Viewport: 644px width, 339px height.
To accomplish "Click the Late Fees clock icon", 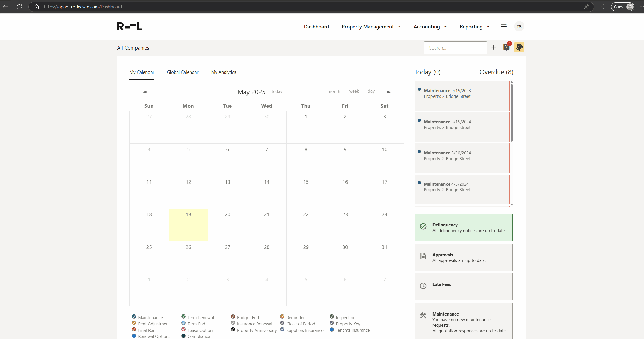I will (423, 286).
